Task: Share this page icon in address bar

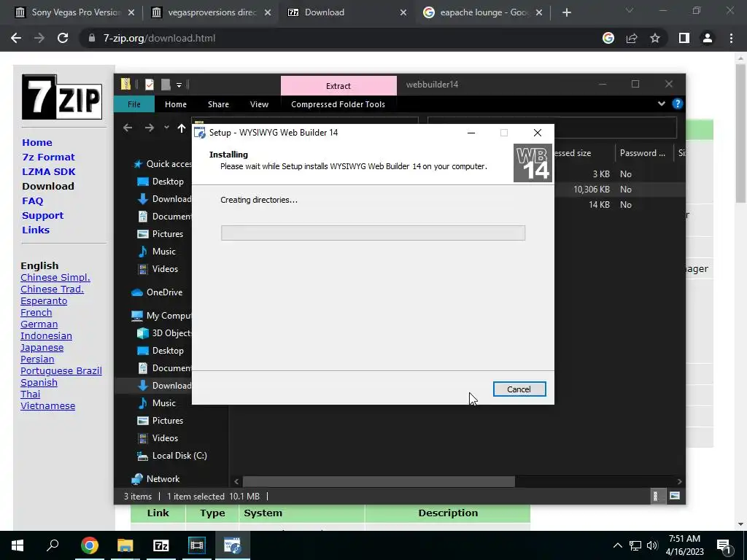Action: pyautogui.click(x=632, y=38)
